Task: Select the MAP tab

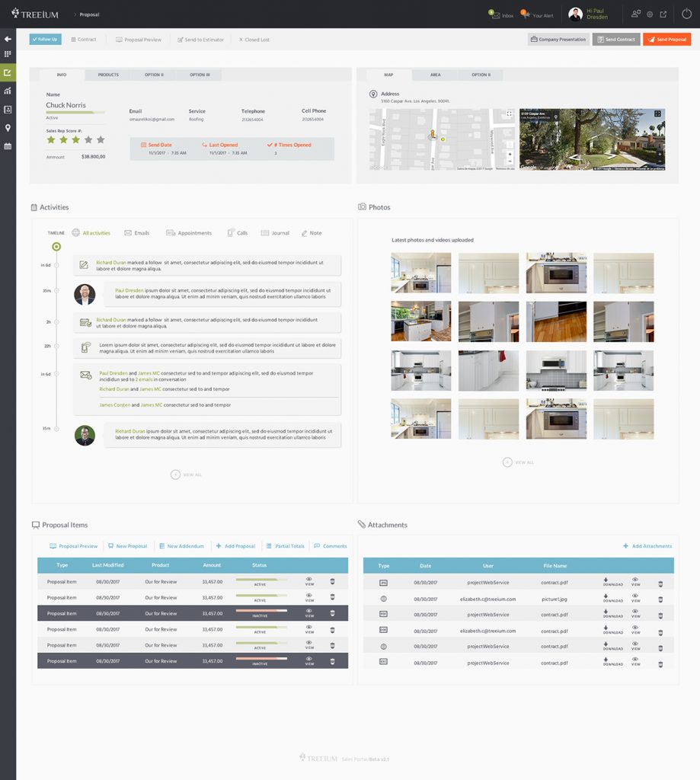Action: (388, 75)
